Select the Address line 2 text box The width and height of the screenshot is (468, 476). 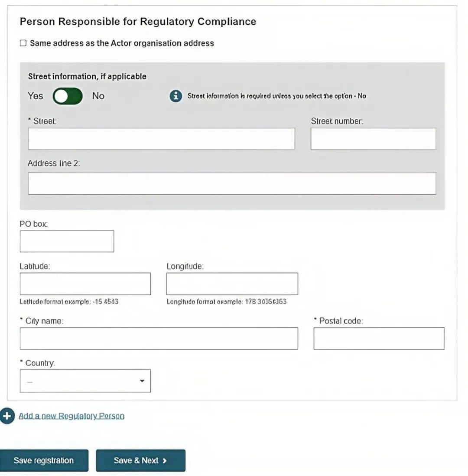232,184
